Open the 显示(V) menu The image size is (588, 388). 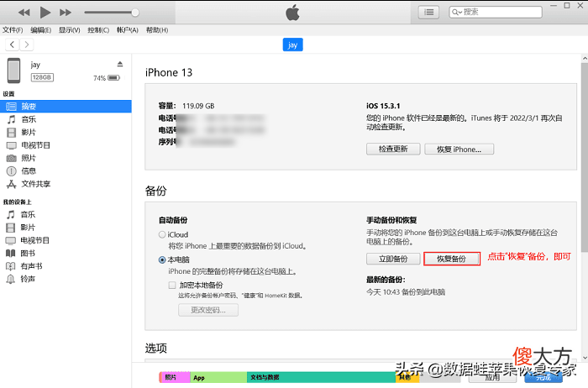pyautogui.click(x=70, y=30)
